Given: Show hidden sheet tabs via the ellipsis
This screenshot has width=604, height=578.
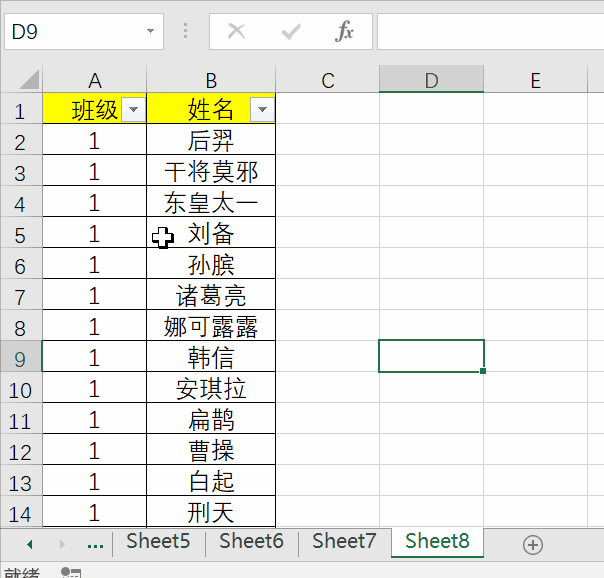Looking at the screenshot, I should pos(95,545).
